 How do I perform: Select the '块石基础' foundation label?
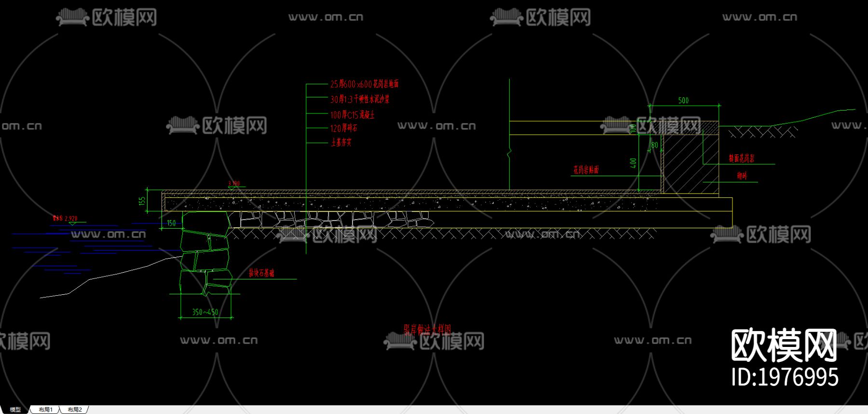point(261,273)
